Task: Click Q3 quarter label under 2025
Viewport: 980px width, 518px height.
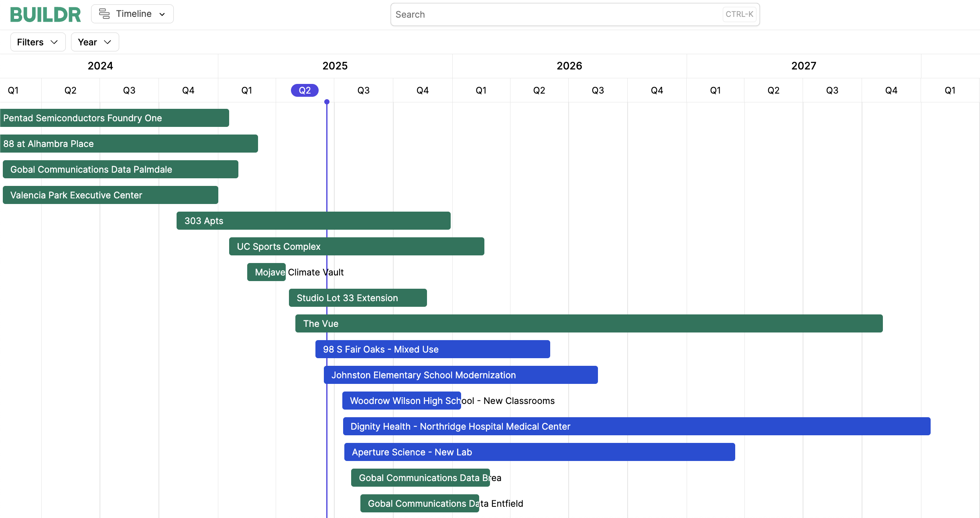Action: (364, 90)
